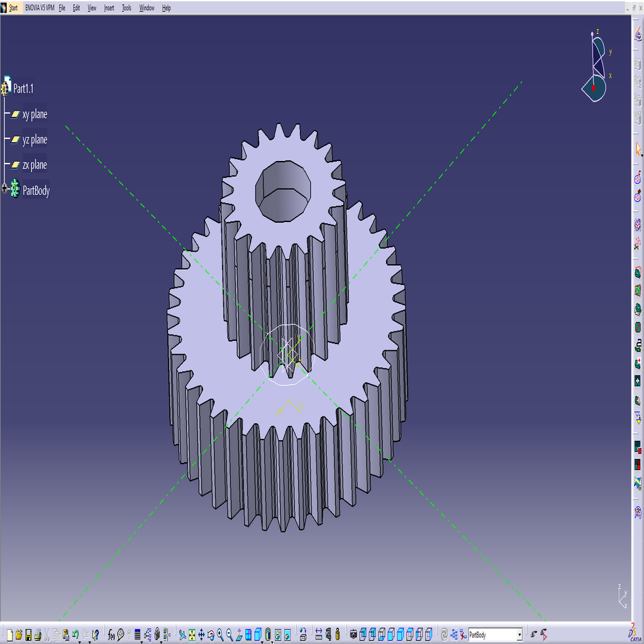This screenshot has width=644, height=644.
Task: Open the Quick View dropdown arrow
Action: click(x=263, y=641)
